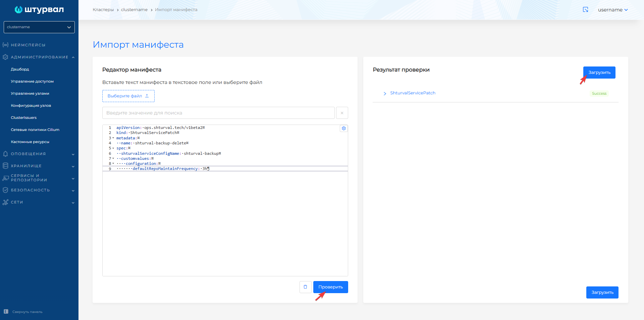644x320 pixels.
Task: Click Свернуть панель link
Action: 28,312
